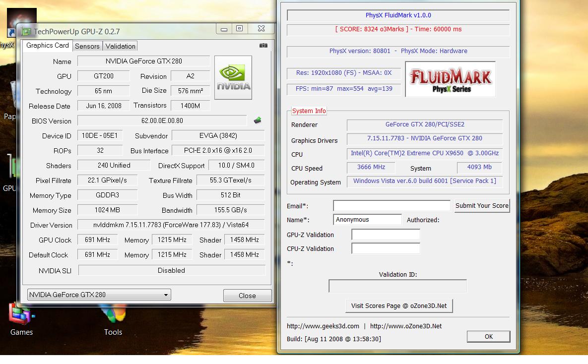Click the FluidMark OK button
588x364 pixels.
(488, 336)
